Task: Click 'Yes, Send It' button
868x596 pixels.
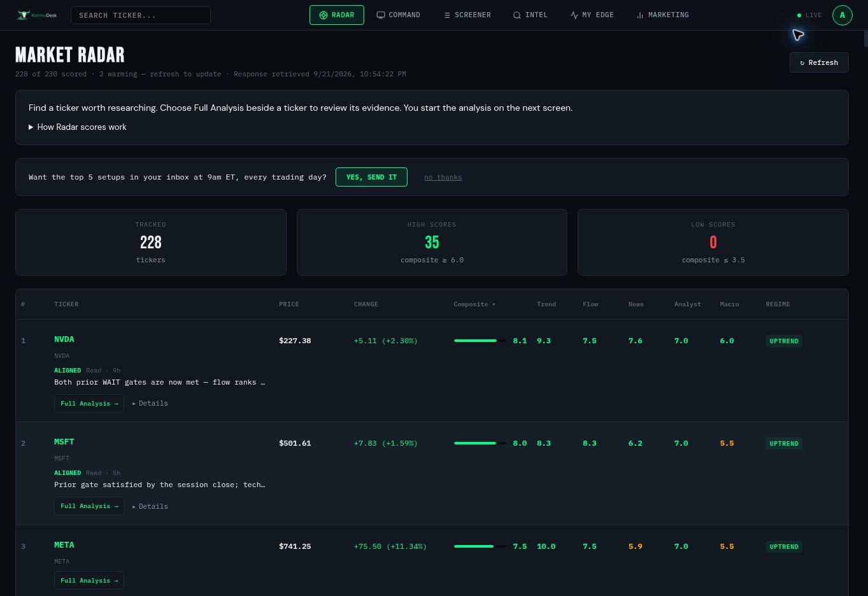Action: click(x=371, y=177)
